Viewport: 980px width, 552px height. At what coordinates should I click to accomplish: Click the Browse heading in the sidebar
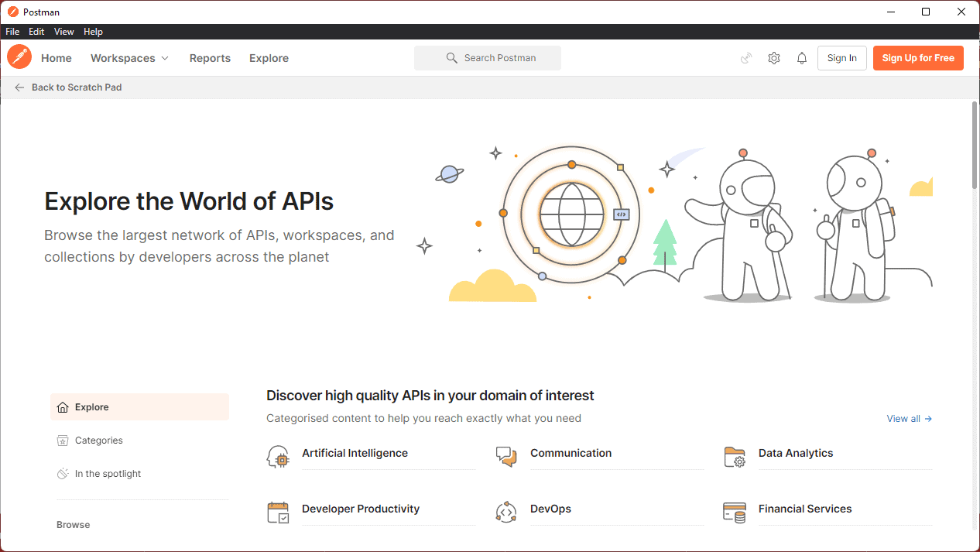click(x=74, y=525)
